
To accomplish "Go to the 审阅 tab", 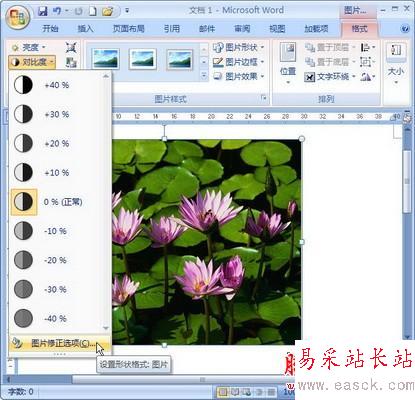I will point(242,29).
